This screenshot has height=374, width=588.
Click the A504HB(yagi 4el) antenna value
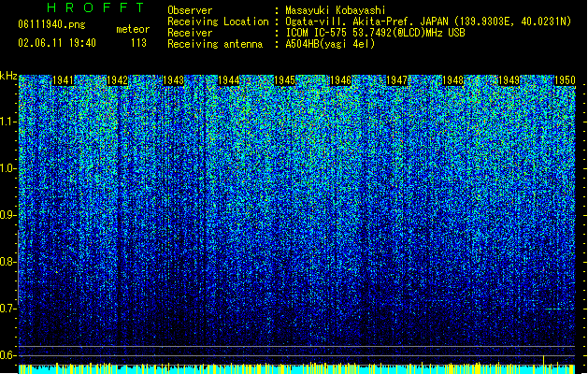[330, 44]
